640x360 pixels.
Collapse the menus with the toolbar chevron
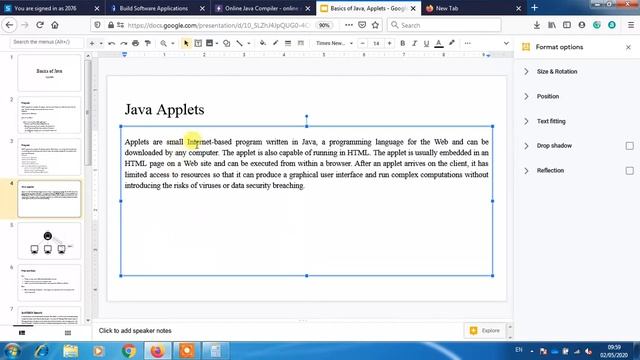[506, 43]
